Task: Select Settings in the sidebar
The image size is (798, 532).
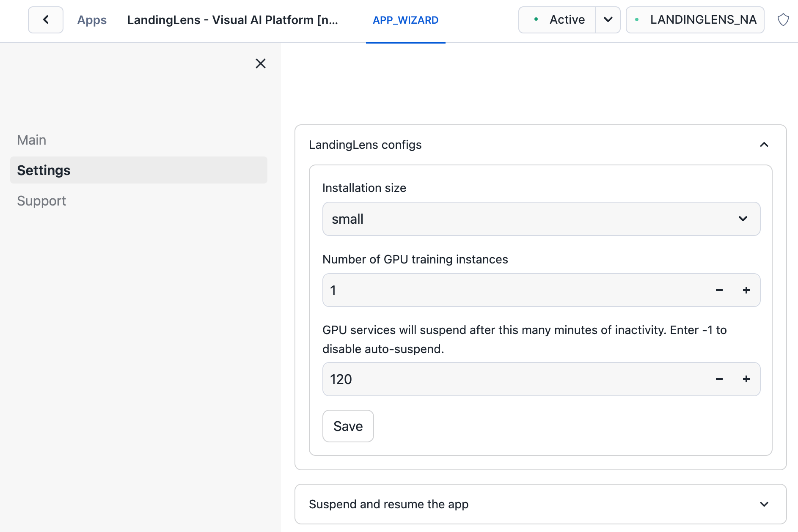Action: [x=44, y=170]
